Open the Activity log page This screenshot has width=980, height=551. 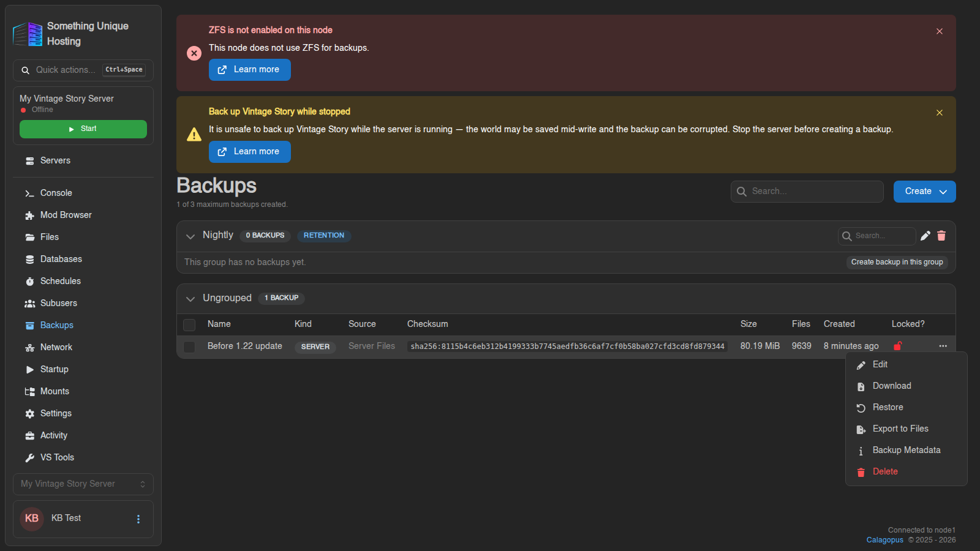(x=83, y=435)
